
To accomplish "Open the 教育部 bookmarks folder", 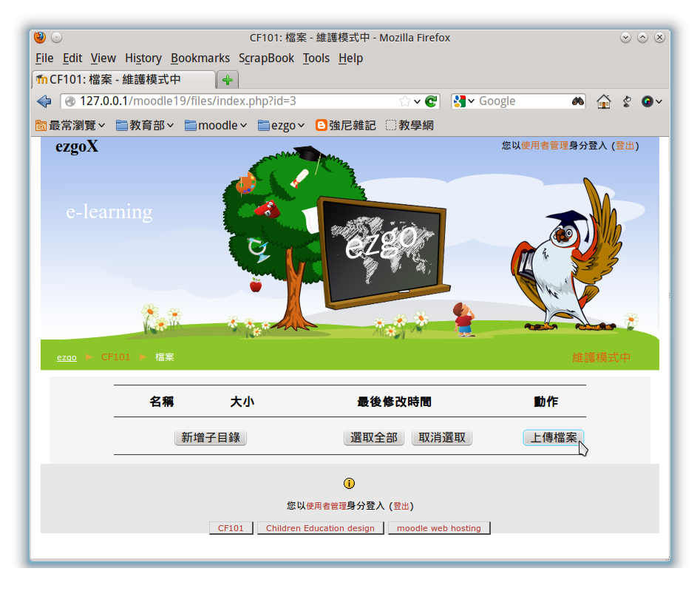I will pyautogui.click(x=145, y=126).
